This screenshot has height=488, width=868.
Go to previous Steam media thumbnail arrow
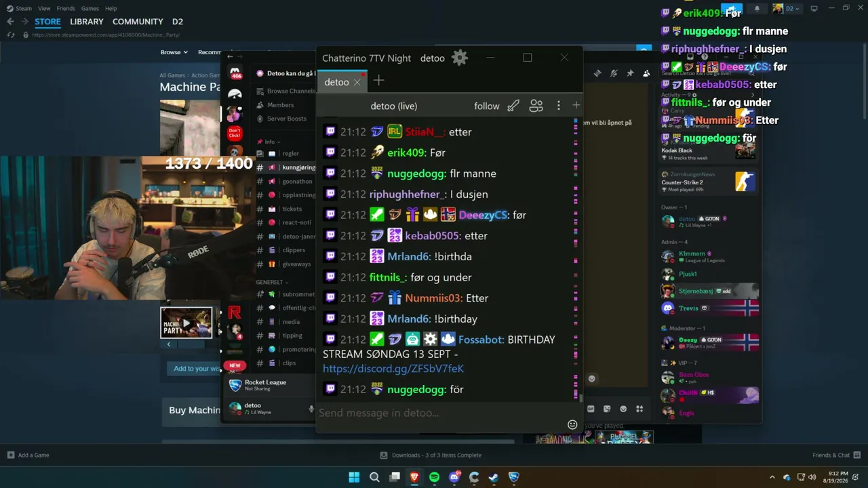coord(168,344)
